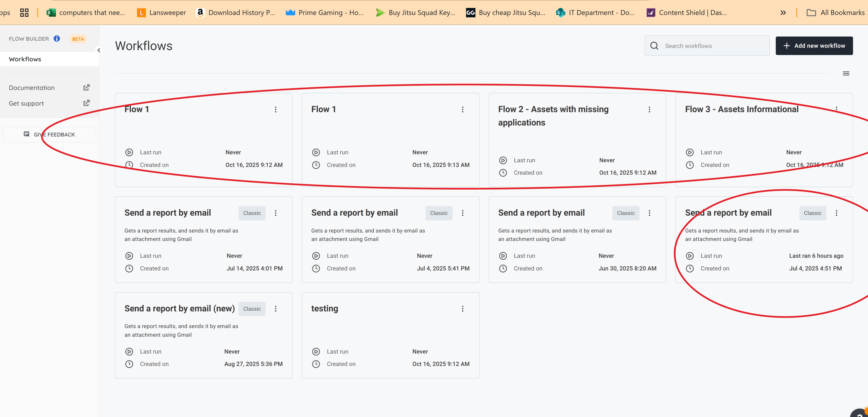Collapse the left sidebar panel
This screenshot has height=417, width=868.
pos(99,50)
